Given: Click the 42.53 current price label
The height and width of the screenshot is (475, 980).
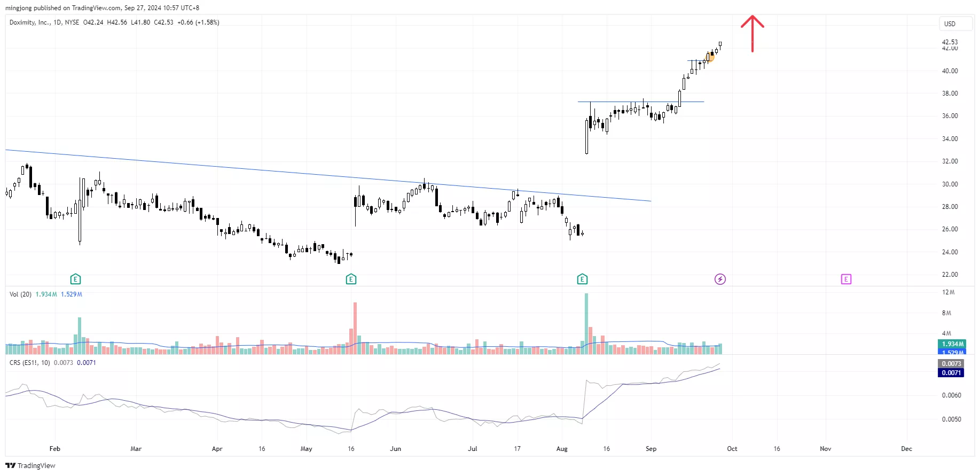Looking at the screenshot, I should 950,42.
